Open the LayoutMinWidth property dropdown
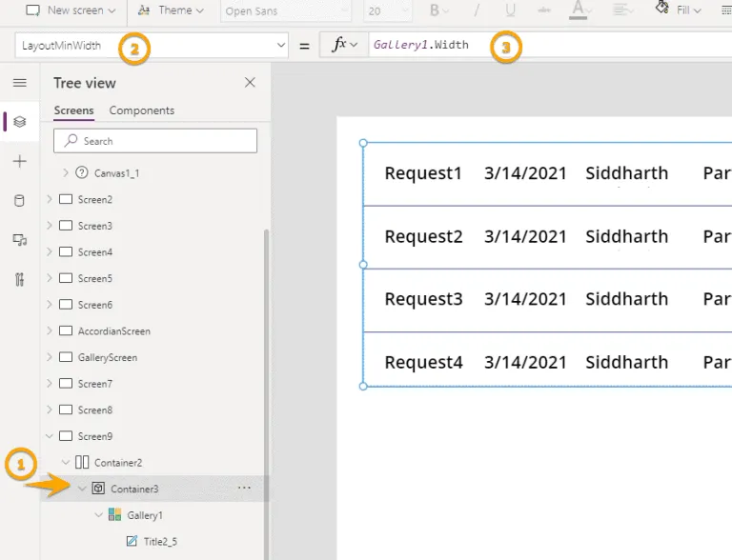Screen dimensions: 732x560 point(280,45)
